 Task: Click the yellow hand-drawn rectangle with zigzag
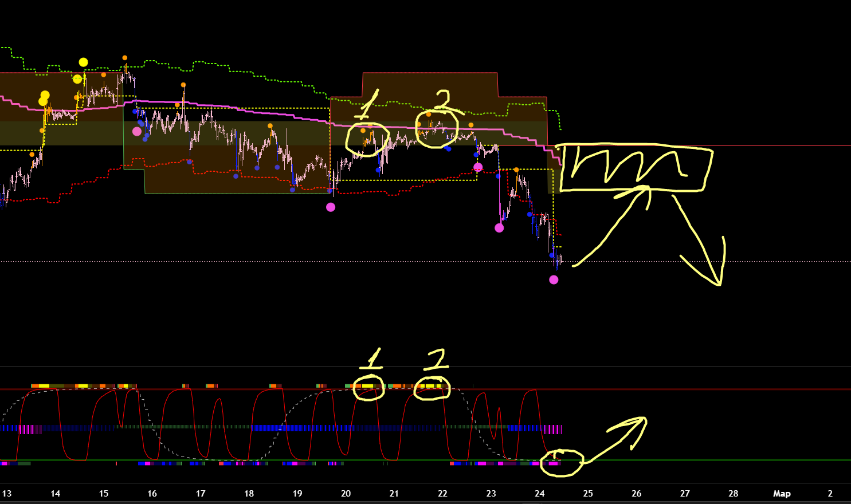click(x=635, y=169)
